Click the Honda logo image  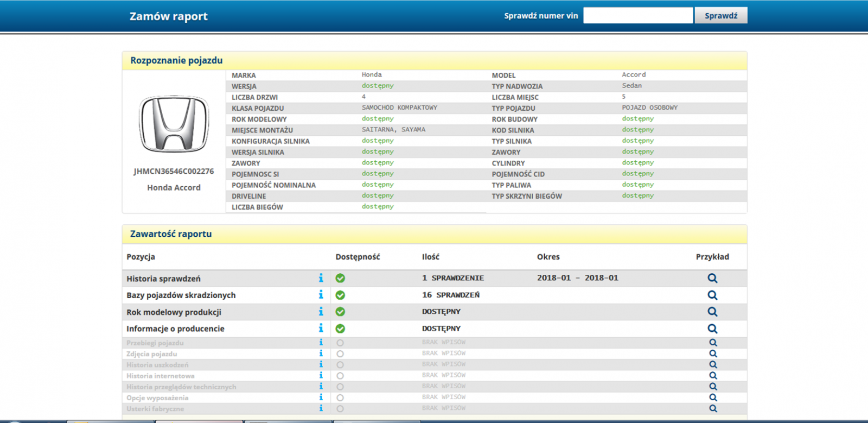(x=174, y=124)
